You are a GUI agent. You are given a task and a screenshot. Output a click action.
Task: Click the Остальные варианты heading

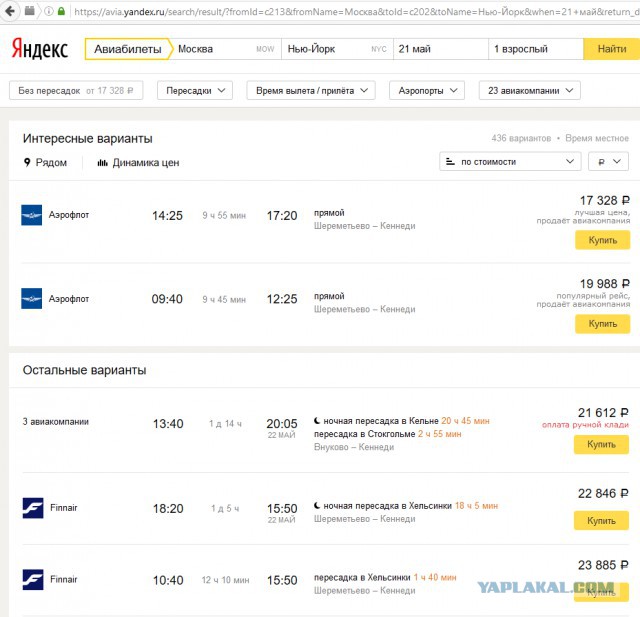pos(84,370)
